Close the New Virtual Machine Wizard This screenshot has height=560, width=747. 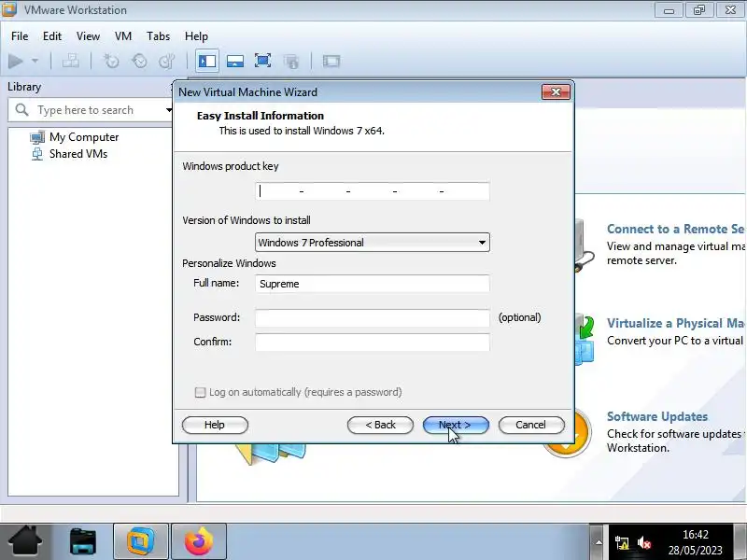556,91
